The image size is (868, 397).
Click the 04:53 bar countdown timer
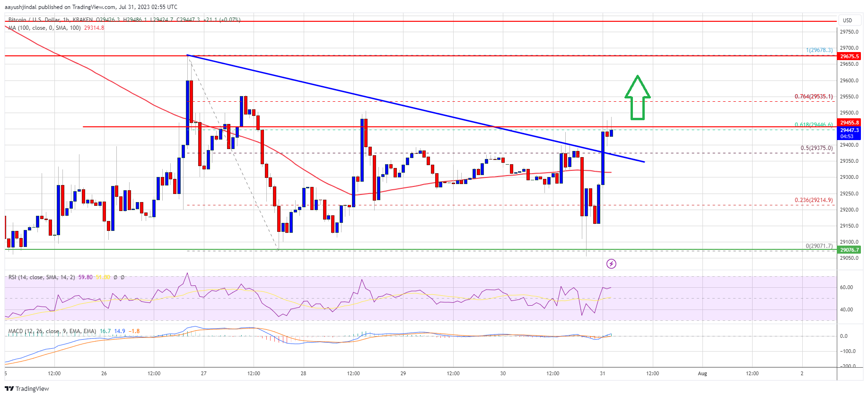(x=847, y=136)
